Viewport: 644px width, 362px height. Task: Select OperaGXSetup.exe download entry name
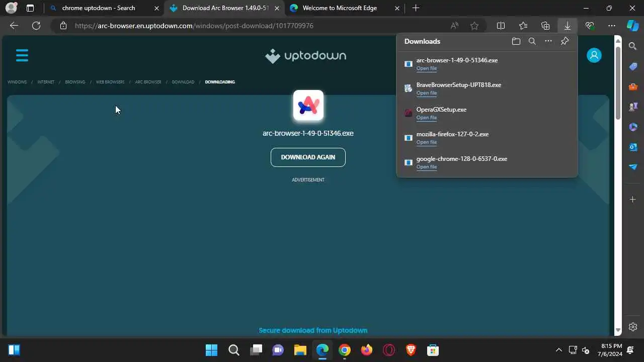(441, 110)
